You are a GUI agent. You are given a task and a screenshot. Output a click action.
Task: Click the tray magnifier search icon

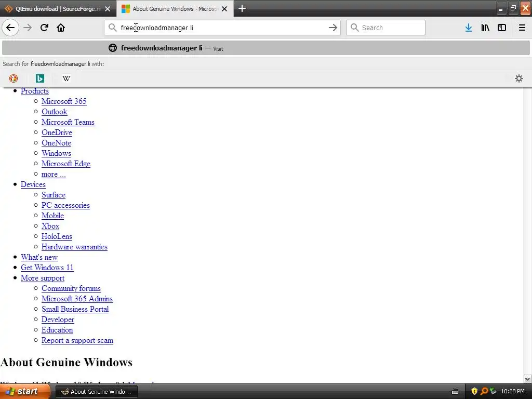(484, 391)
